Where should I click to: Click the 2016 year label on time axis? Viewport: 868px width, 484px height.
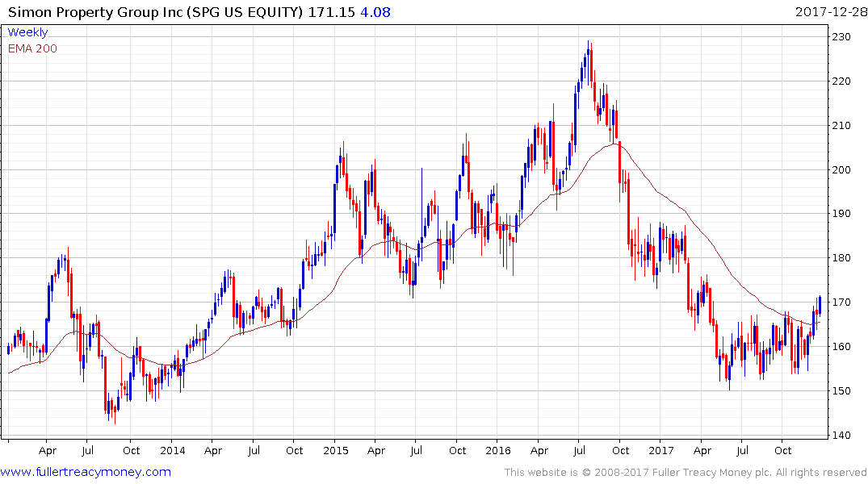[x=498, y=451]
